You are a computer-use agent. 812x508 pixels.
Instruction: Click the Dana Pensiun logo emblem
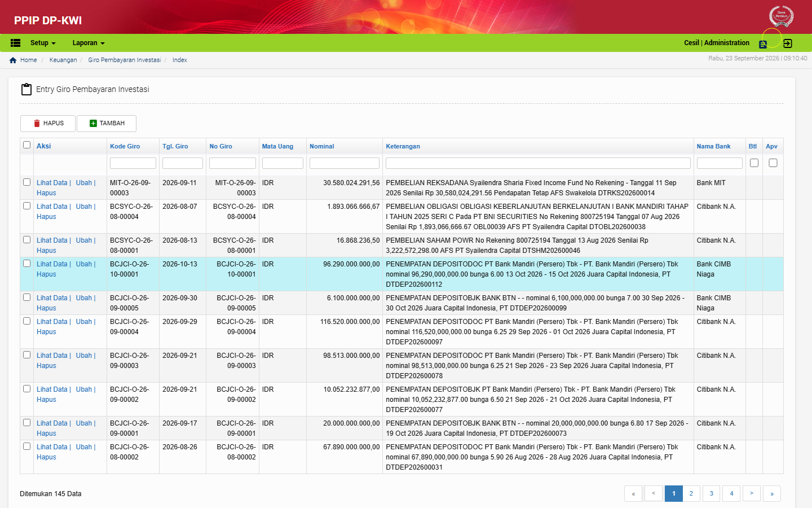pos(781,16)
